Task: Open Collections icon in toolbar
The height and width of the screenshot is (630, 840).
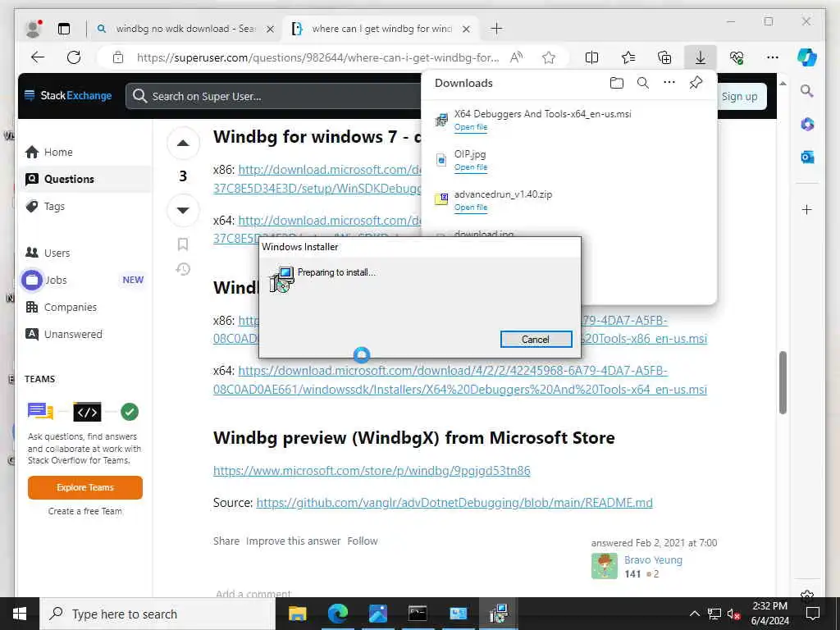Action: (664, 57)
